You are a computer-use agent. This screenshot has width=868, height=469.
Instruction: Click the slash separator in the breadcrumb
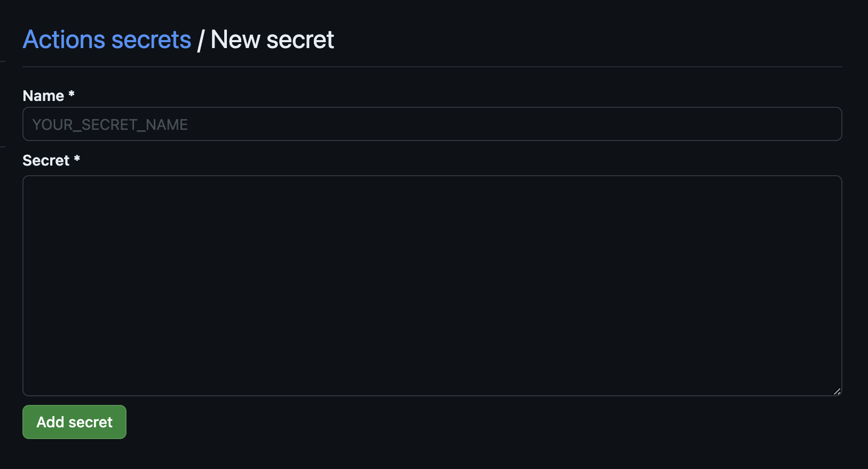[x=201, y=41]
